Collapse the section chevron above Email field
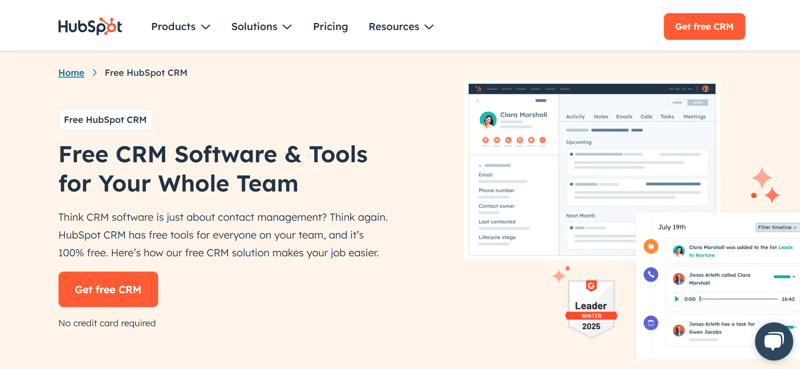 [480, 166]
